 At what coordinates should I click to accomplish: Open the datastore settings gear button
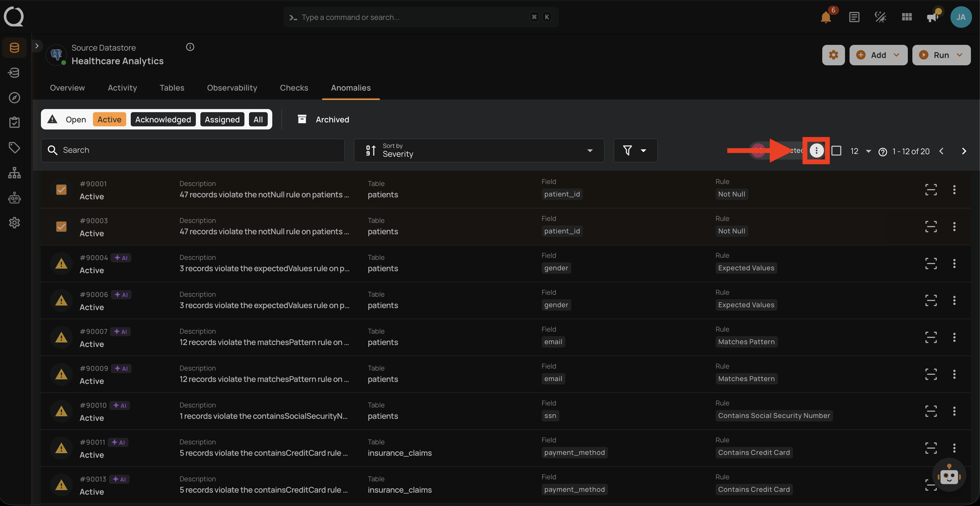point(833,55)
